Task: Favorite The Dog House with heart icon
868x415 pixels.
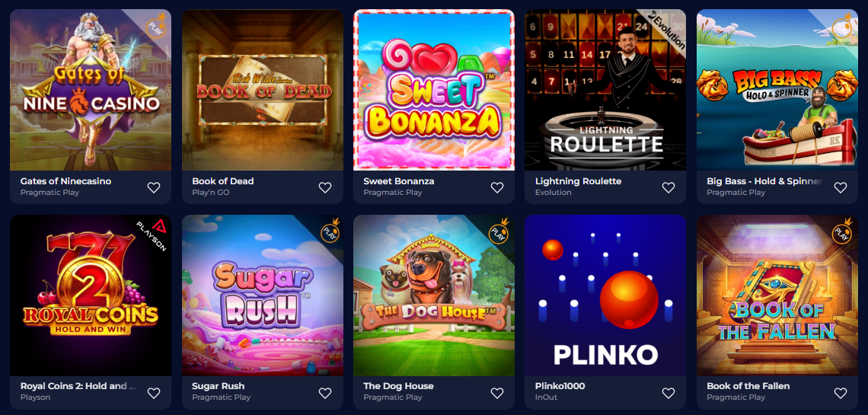Action: point(497,393)
